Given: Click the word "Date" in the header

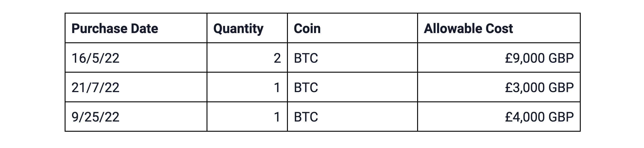Looking at the screenshot, I should (144, 29).
